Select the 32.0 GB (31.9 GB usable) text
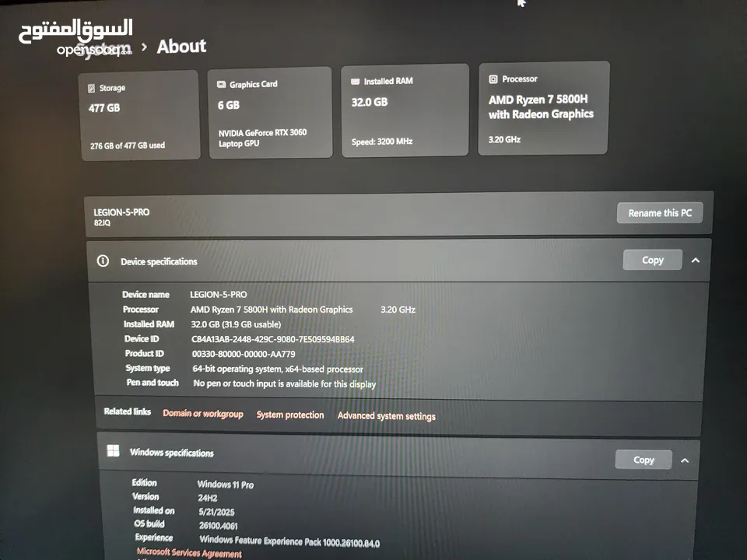 [236, 324]
